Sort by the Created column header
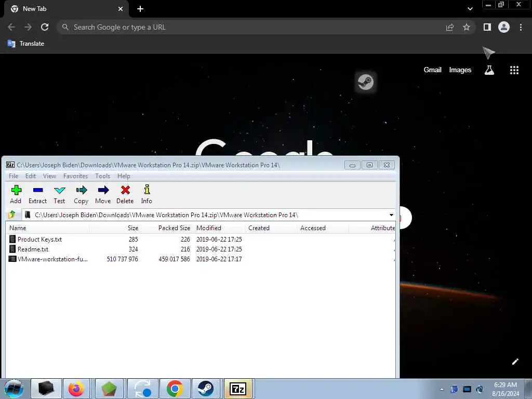 point(271,228)
